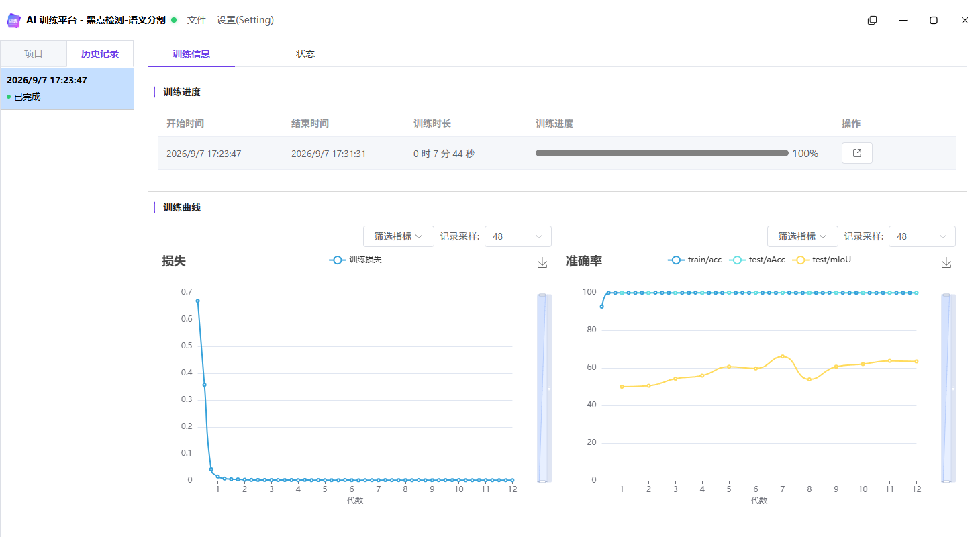Viewport: 980px width, 537px height.
Task: Open the 设置(Setting) menu
Action: tap(245, 20)
